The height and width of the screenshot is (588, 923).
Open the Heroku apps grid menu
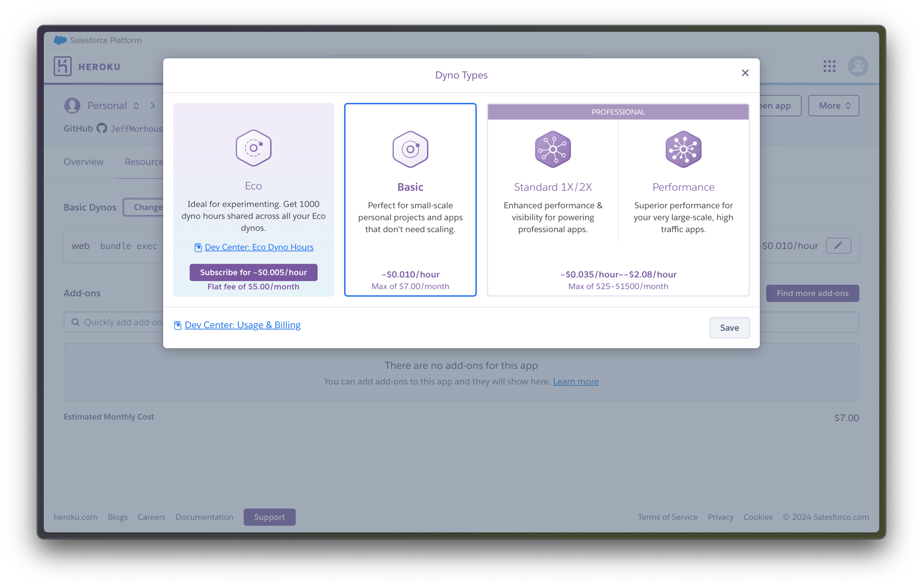point(829,66)
